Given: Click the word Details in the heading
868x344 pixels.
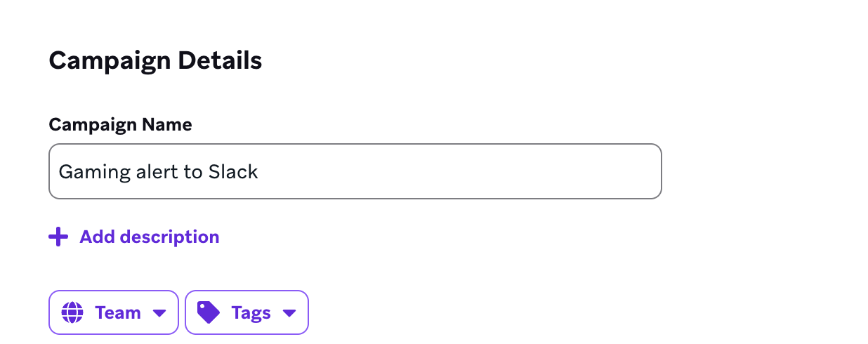Looking at the screenshot, I should tap(220, 61).
